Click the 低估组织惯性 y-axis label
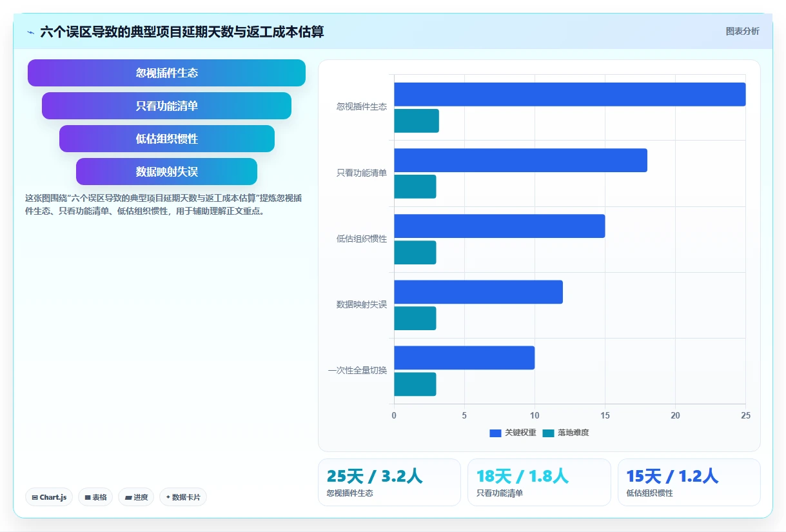 click(x=362, y=239)
